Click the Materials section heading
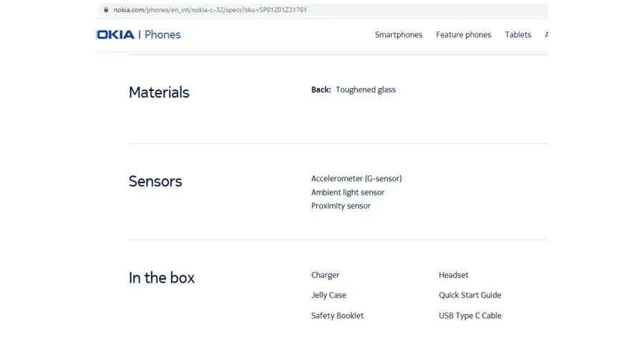This screenshot has width=644, height=362. 159,92
